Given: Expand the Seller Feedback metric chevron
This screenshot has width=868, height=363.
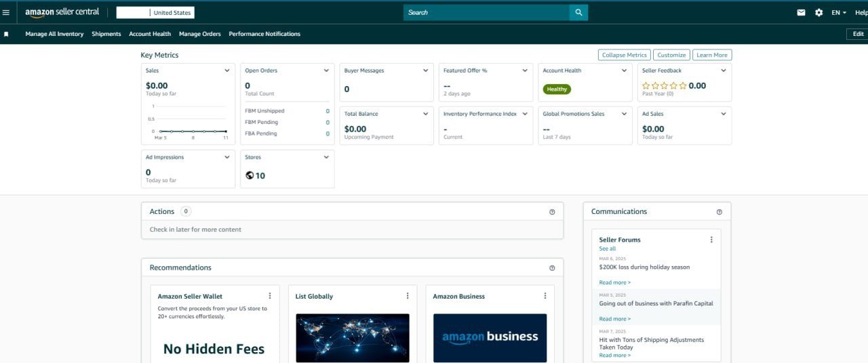Looking at the screenshot, I should [724, 70].
